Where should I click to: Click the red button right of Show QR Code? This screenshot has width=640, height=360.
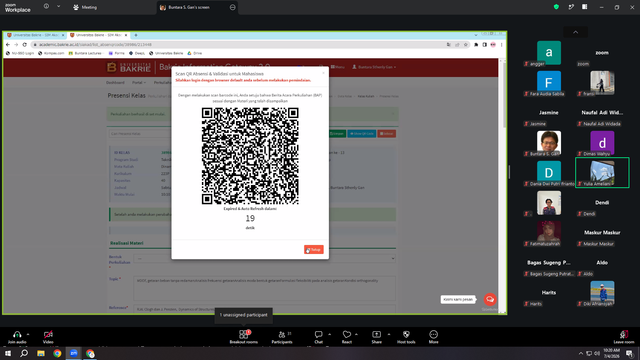pos(387,133)
